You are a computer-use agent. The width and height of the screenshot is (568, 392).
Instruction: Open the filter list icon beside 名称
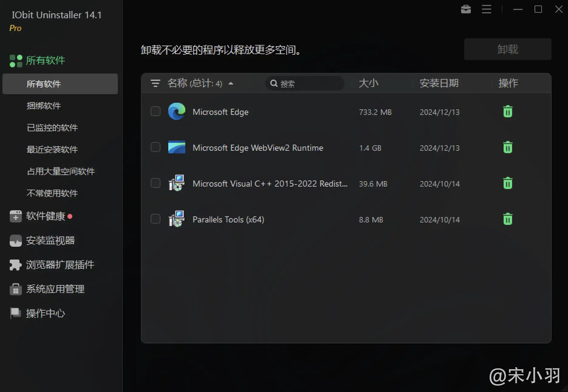156,83
